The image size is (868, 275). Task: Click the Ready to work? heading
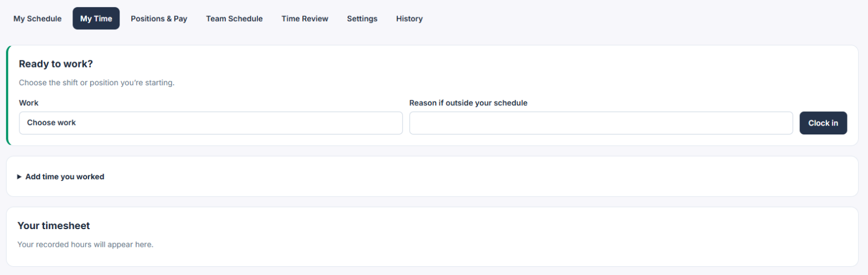(56, 64)
